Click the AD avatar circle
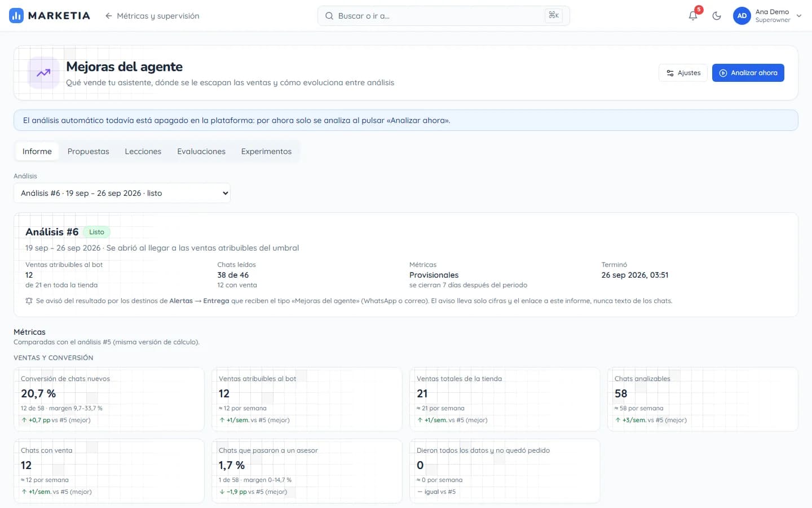Viewport: 812px width, 508px height. tap(742, 16)
